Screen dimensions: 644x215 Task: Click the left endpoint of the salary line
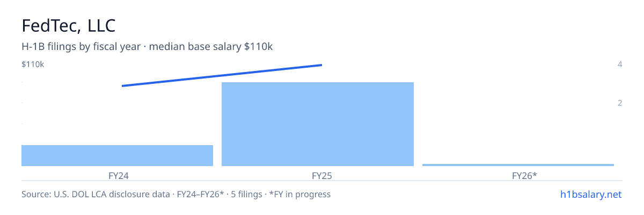click(x=123, y=86)
